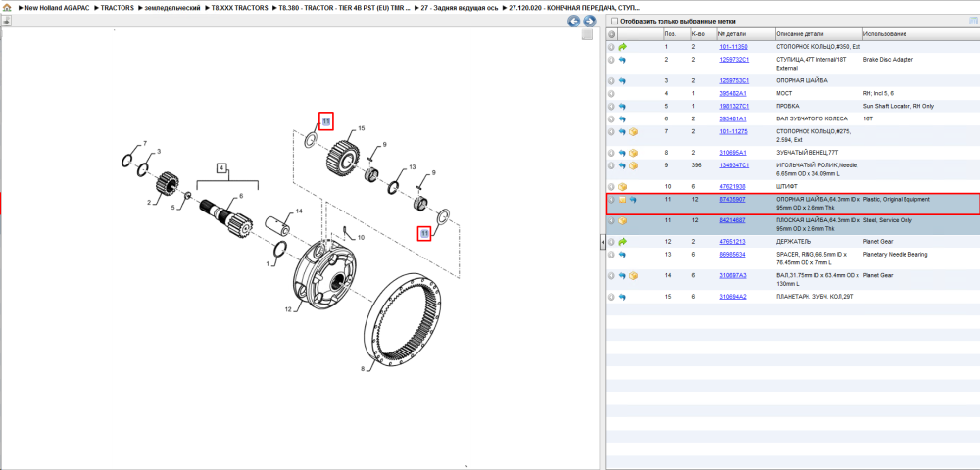Click package box icon in ШТИФТ row
Image resolution: width=980 pixels, height=470 pixels.
pyautogui.click(x=622, y=187)
